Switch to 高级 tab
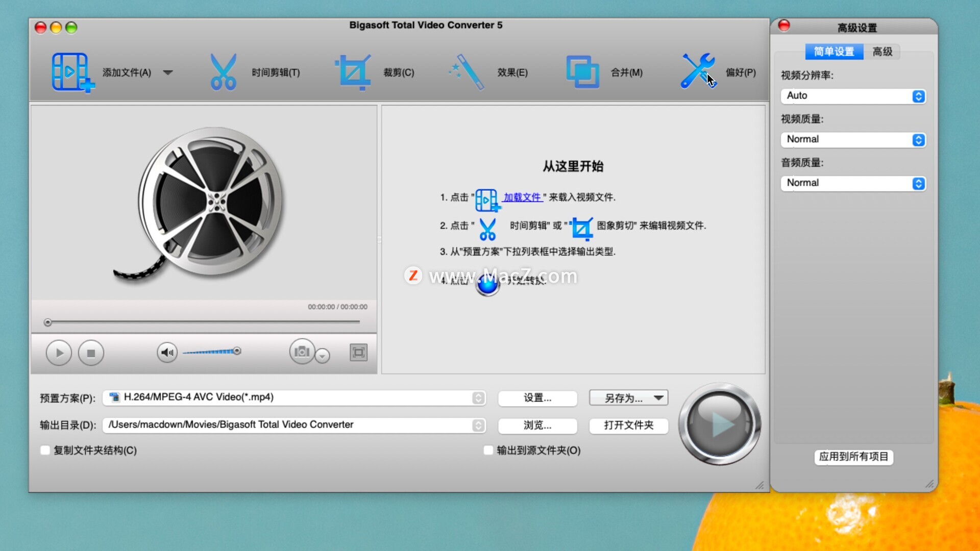Viewport: 980px width, 551px height. click(x=882, y=52)
